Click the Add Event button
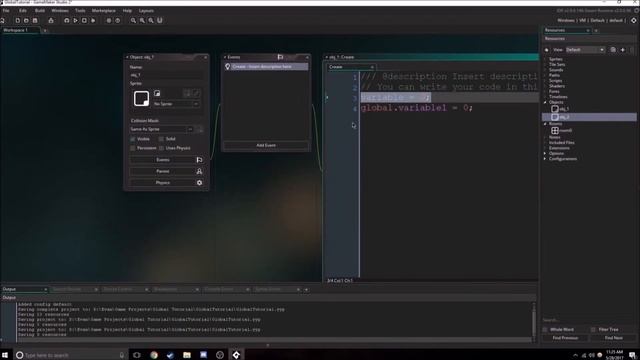This screenshot has height=360, width=640. pyautogui.click(x=266, y=145)
